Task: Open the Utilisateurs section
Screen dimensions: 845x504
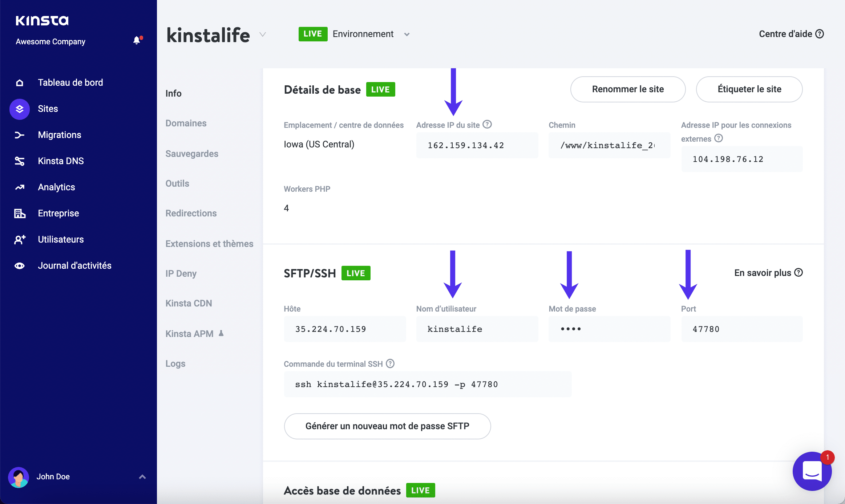Action: (x=19, y=239)
